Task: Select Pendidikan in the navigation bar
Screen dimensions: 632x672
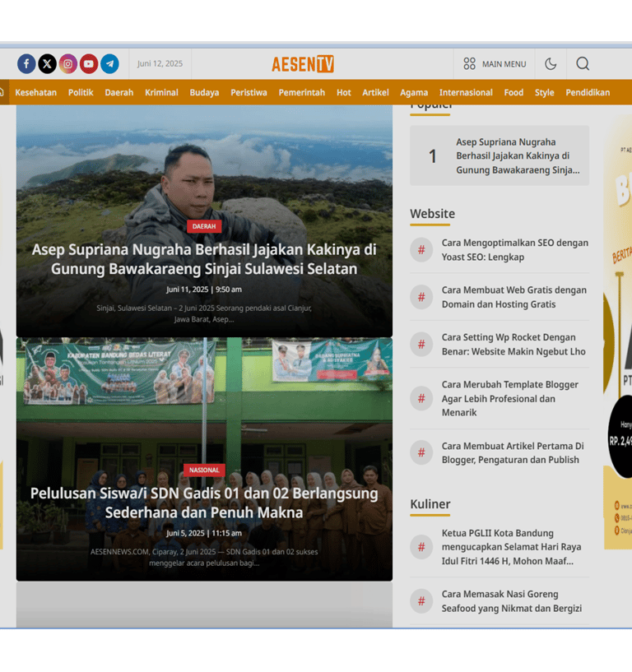Action: pos(588,93)
